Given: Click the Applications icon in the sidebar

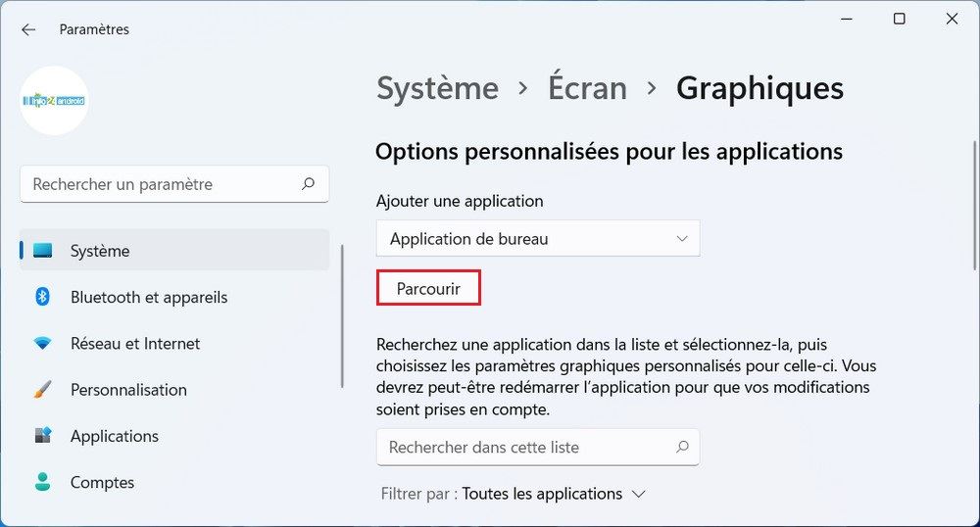Looking at the screenshot, I should click(42, 436).
